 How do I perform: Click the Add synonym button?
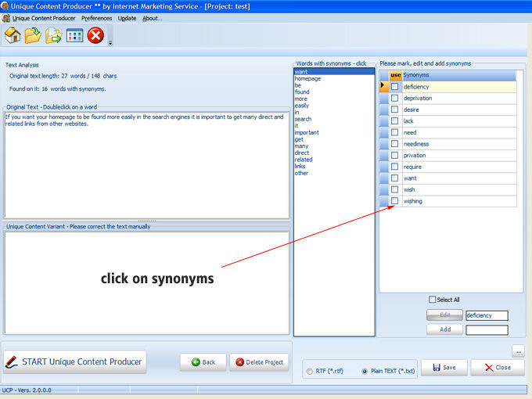445,329
